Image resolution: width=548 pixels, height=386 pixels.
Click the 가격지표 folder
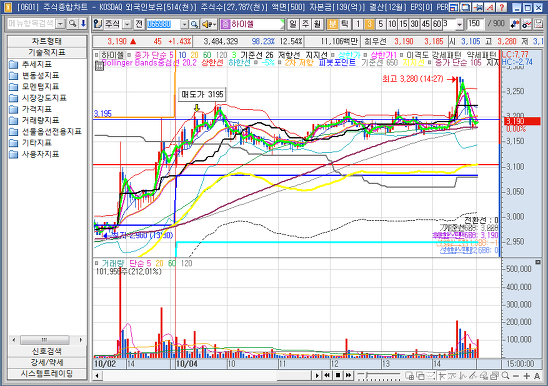(31, 109)
